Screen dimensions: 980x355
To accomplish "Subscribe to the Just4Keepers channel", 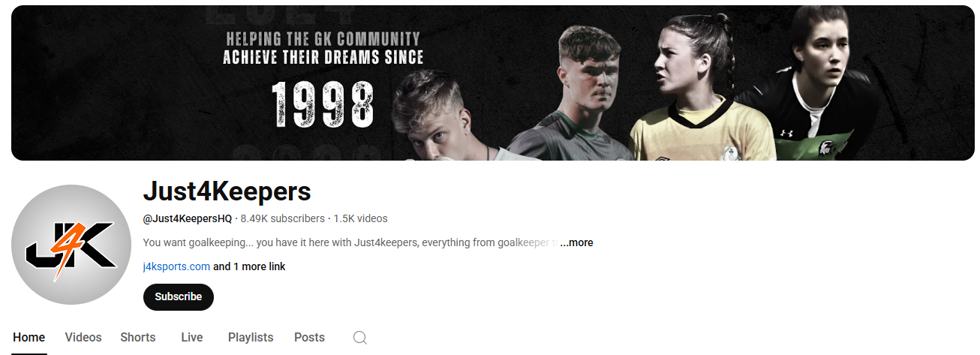I will pyautogui.click(x=179, y=296).
